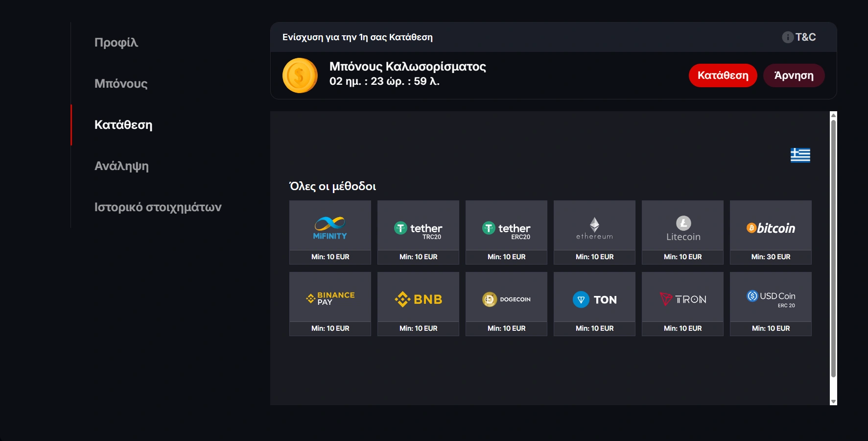
Task: Click Min: 10 EUR under Litecoin
Action: [682, 257]
